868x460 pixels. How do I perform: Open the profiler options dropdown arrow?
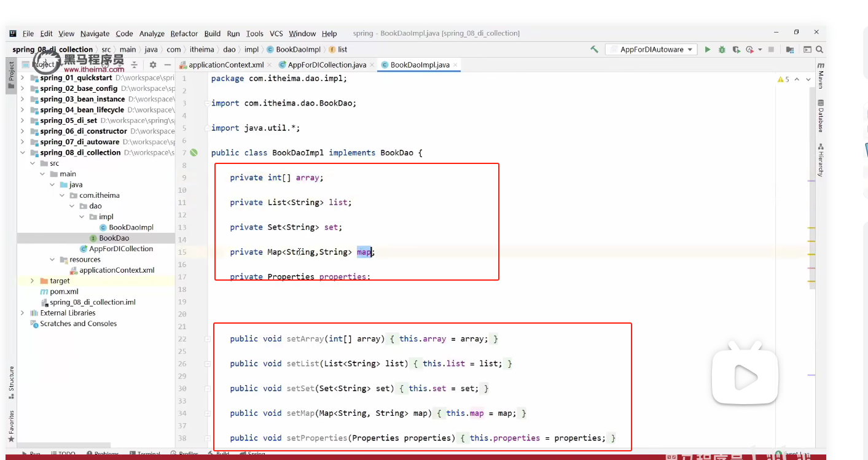(x=760, y=50)
